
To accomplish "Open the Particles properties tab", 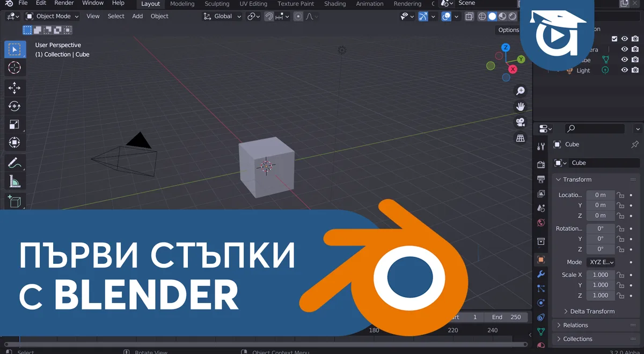I will tap(541, 289).
